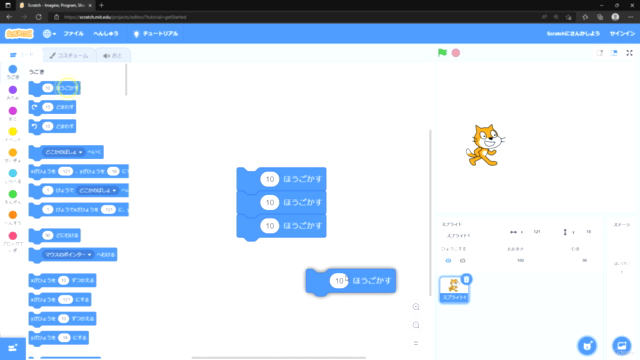Click the workspace vertical scrollbar
The height and width of the screenshot is (360, 640).
(x=430, y=212)
